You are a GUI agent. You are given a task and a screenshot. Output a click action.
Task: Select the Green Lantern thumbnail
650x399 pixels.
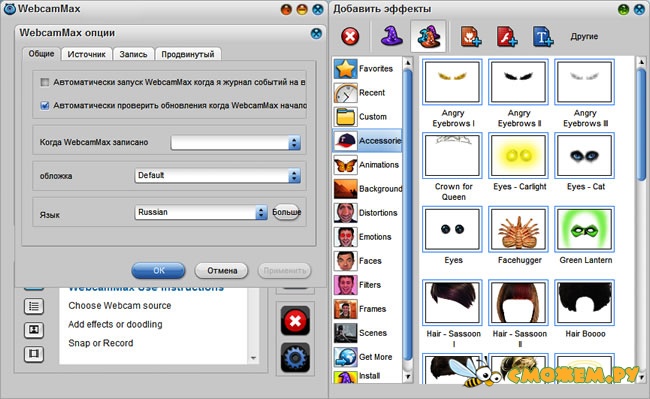click(x=585, y=229)
